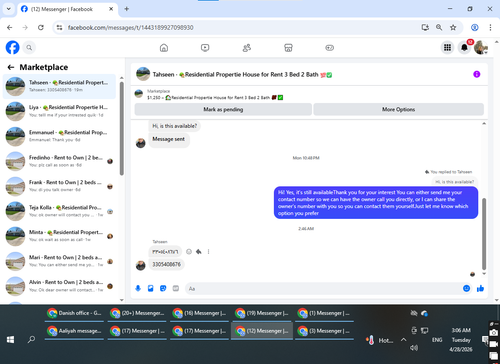Screen dimensions: 500x364
Task: Open Liya conversation
Action: tap(59, 111)
